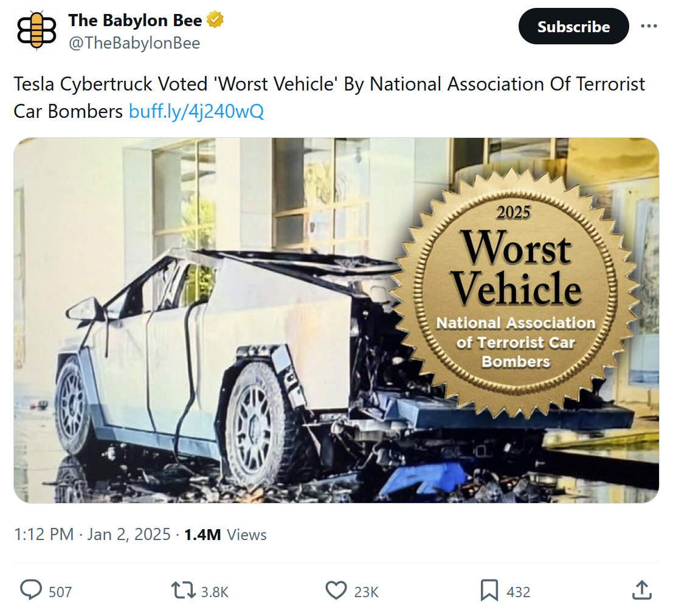Toggle the bookmark icon on this post

coord(489,590)
